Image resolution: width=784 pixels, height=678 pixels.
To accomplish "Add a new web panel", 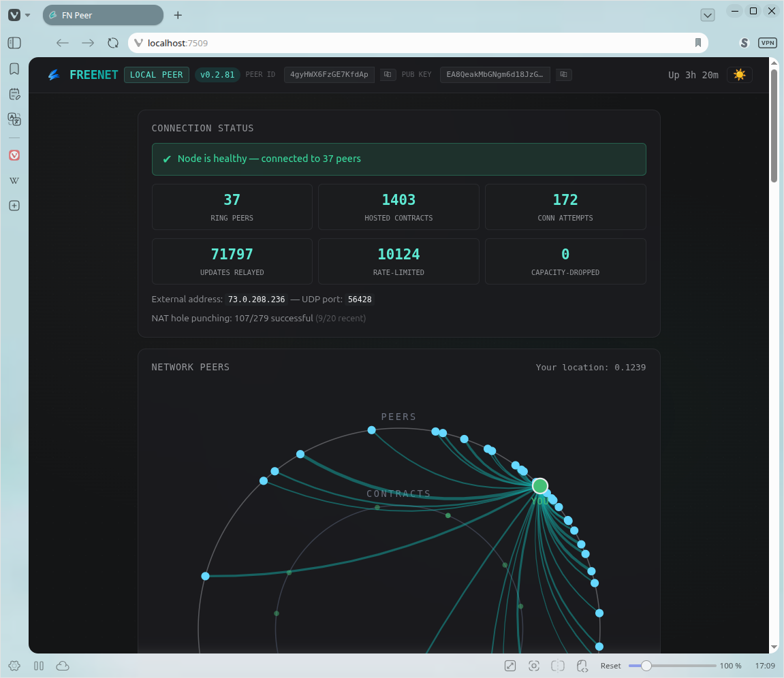I will (x=14, y=206).
